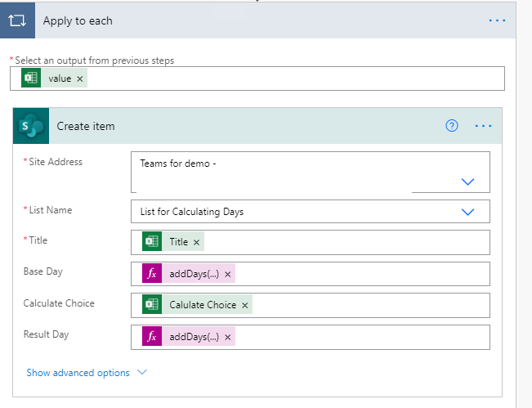Remove addDays token from Base Day
Image resolution: width=532 pixels, height=408 pixels.
point(228,274)
